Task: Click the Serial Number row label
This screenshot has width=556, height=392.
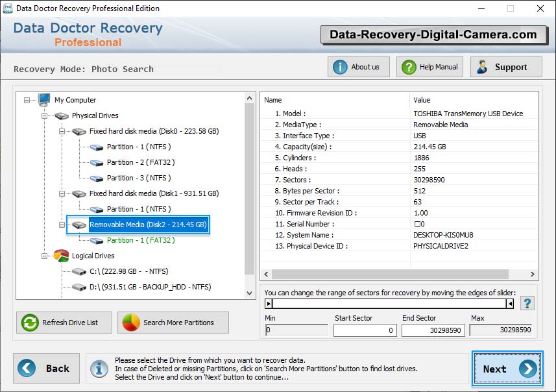Action: coord(304,224)
